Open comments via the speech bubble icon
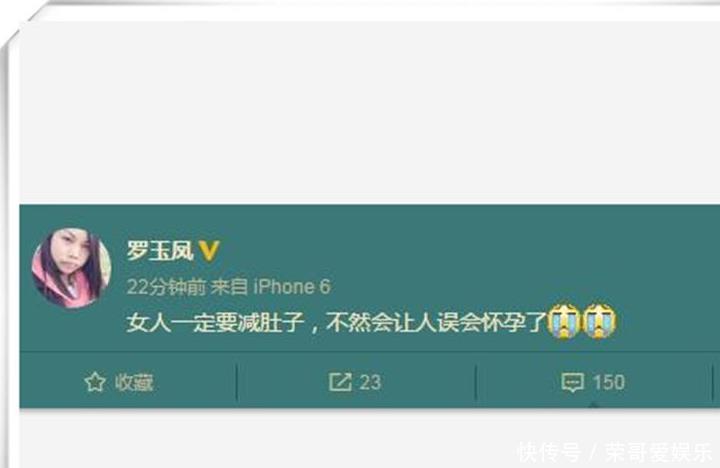This screenshot has height=468, width=720. 573,382
